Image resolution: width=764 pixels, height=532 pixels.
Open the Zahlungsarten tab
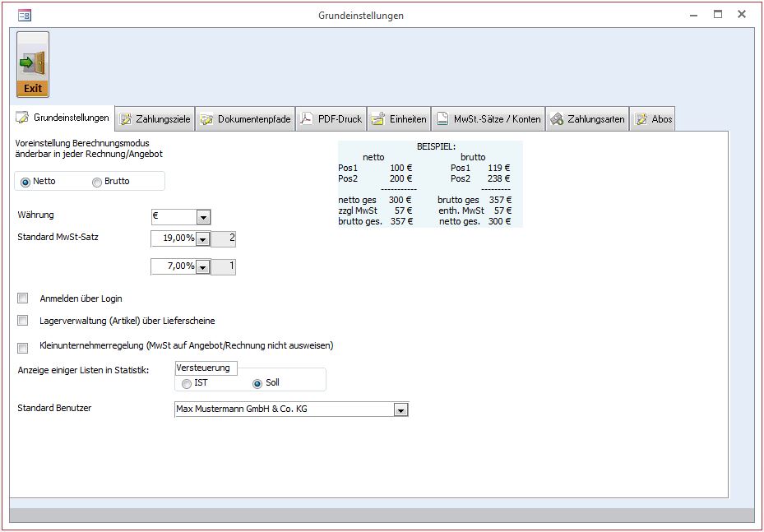(x=587, y=119)
